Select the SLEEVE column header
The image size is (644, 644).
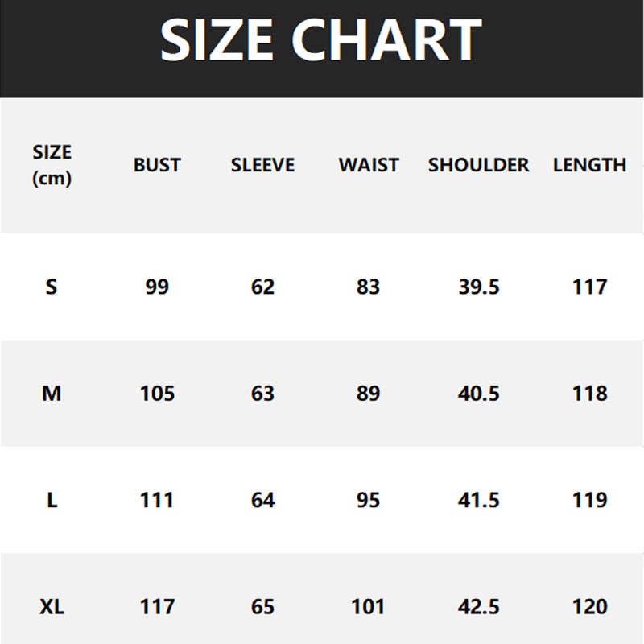point(262,165)
